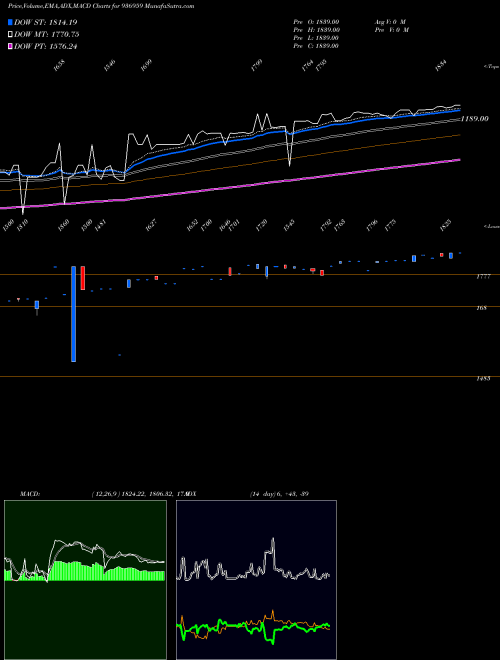Click the chart title mentioning MunafaSutra.com
The height and width of the screenshot is (660, 500).
[101, 7]
